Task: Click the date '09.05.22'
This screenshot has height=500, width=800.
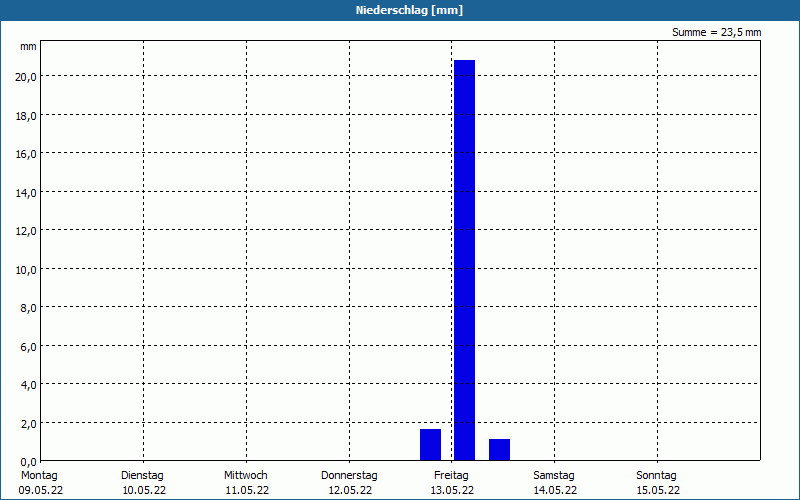Action: coord(40,490)
